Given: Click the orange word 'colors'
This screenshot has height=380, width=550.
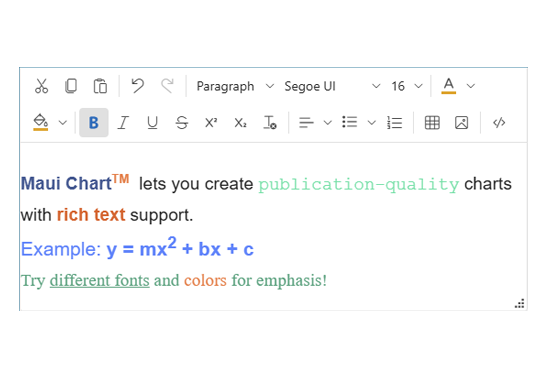Looking at the screenshot, I should tap(206, 281).
